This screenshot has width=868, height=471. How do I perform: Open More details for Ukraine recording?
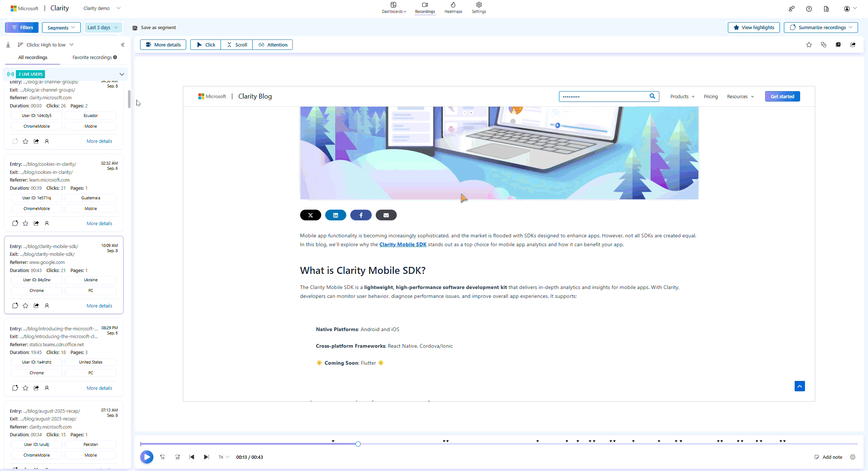[99, 306]
